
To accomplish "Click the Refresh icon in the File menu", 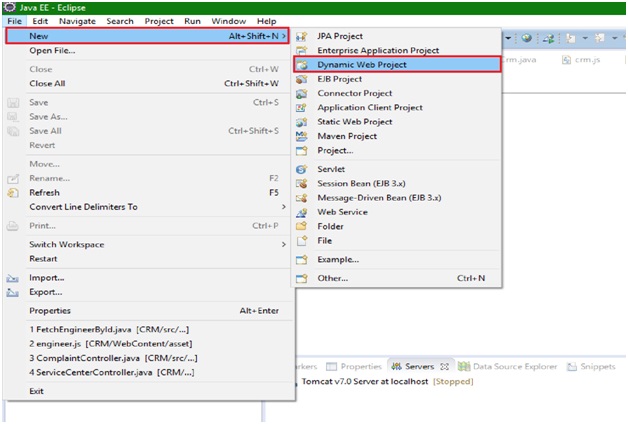I will pos(13,193).
